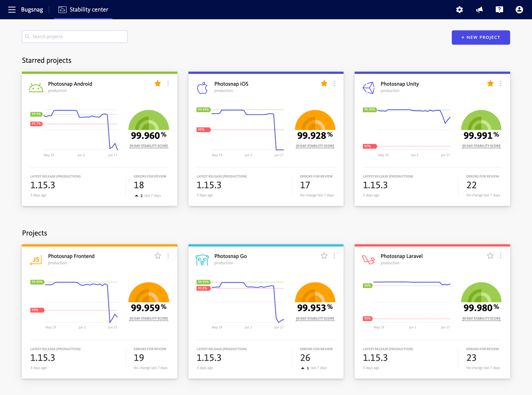This screenshot has height=395, width=532.
Task: Click 30 day stability score label on Frontend
Action: 149,318
